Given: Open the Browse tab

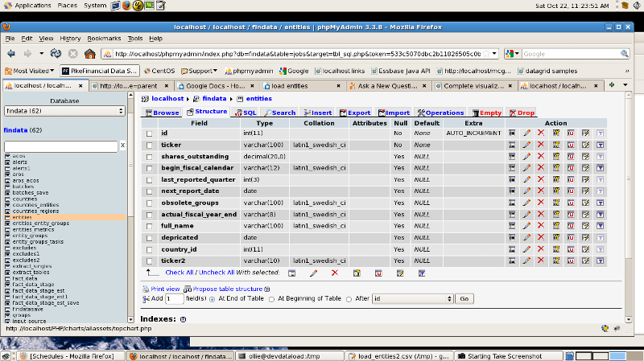Looking at the screenshot, I should [x=163, y=113].
